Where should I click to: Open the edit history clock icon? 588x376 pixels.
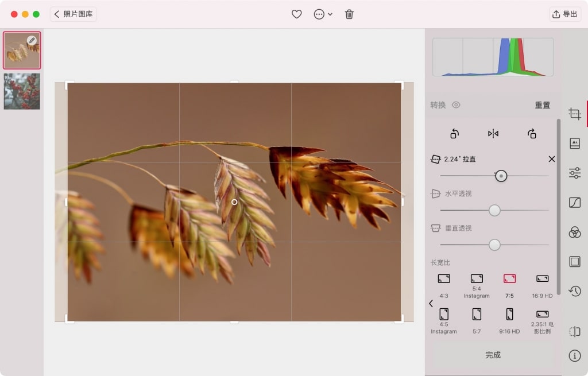(x=575, y=291)
